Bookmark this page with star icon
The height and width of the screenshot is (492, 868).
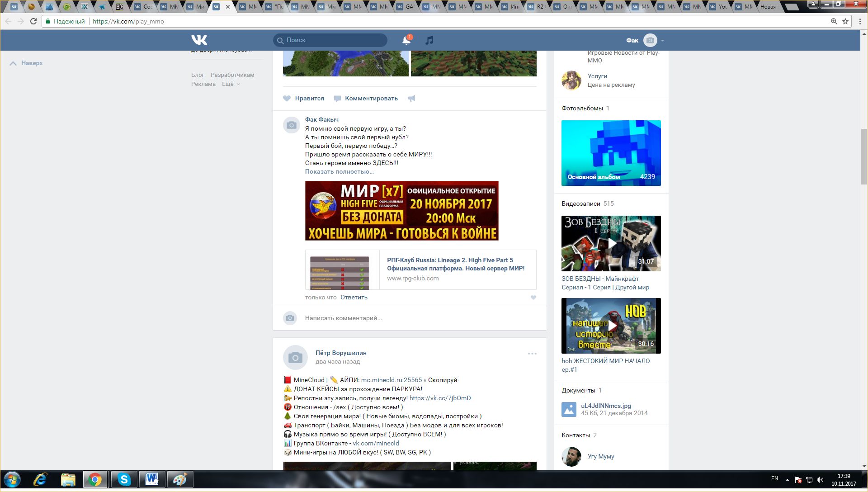(845, 21)
